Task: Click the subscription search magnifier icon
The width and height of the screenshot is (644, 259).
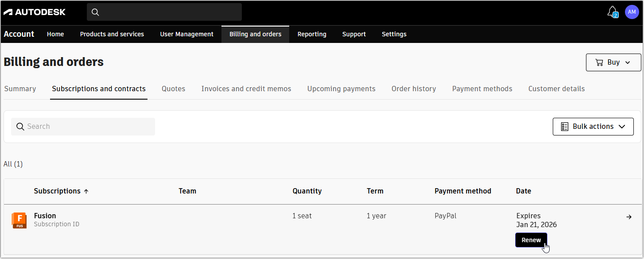Action: (20, 127)
